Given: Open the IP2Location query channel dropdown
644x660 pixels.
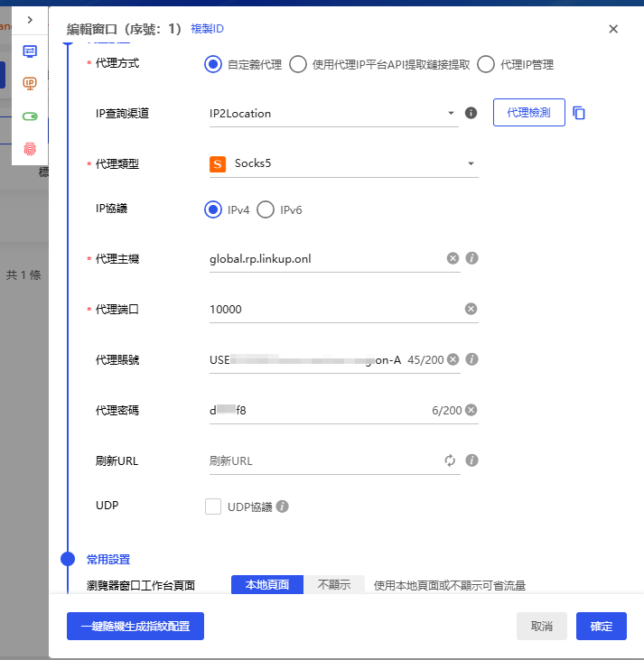Looking at the screenshot, I should [x=333, y=113].
